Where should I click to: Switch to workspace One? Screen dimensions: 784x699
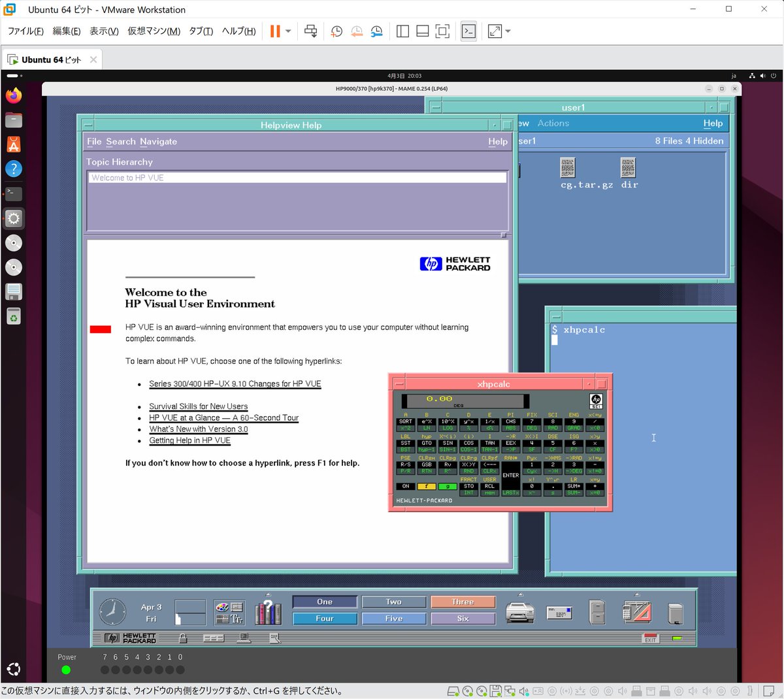[x=325, y=602]
